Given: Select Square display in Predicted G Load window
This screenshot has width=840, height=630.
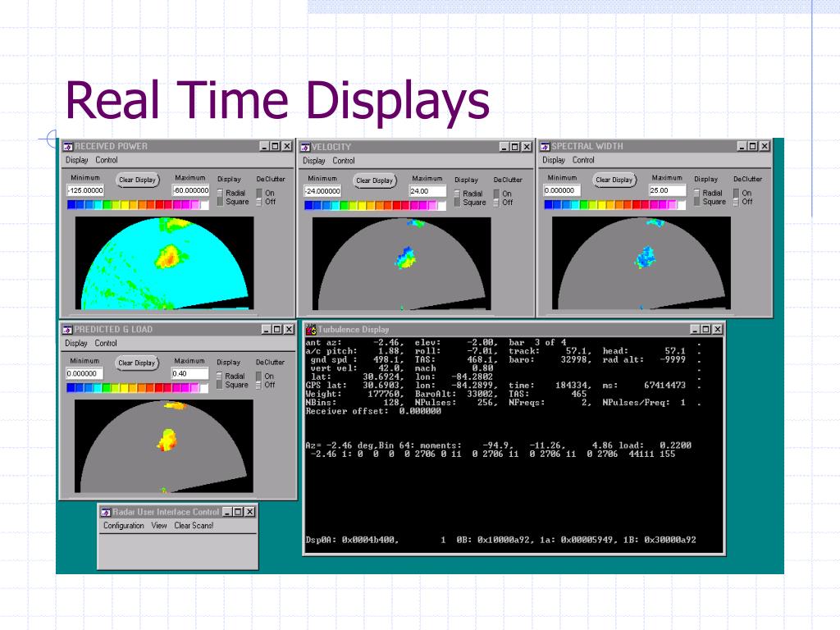Looking at the screenshot, I should pos(220,386).
